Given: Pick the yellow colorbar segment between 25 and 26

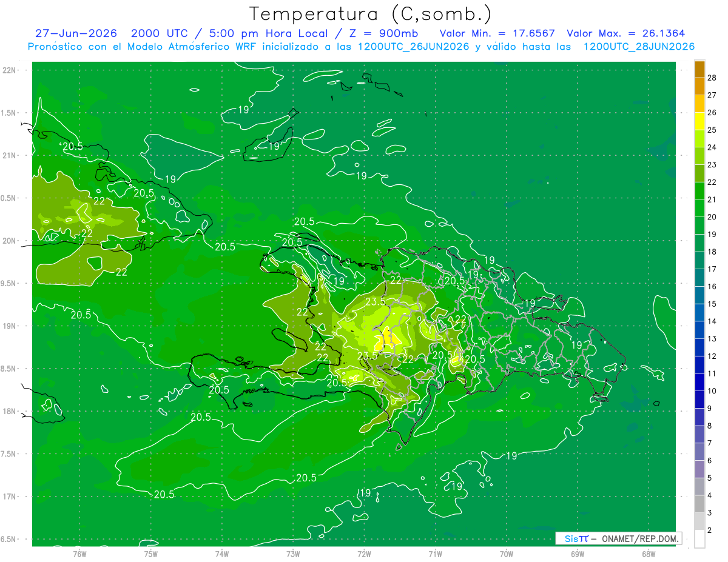Looking at the screenshot, I should point(699,121).
